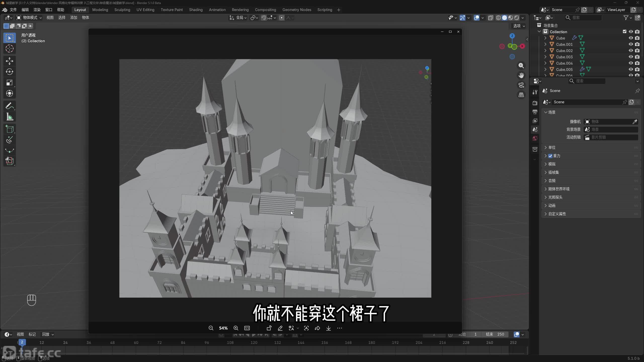
Task: Click the 选项 options button
Action: 519,26
